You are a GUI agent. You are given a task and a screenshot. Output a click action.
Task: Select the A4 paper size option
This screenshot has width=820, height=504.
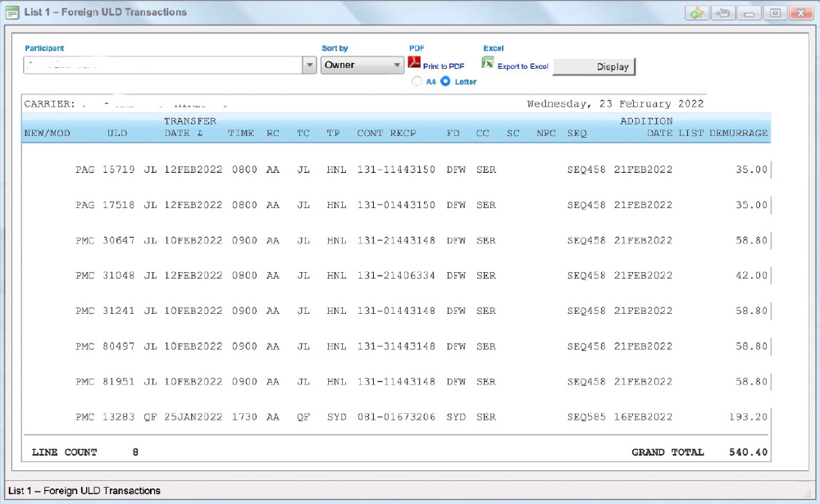tap(417, 82)
